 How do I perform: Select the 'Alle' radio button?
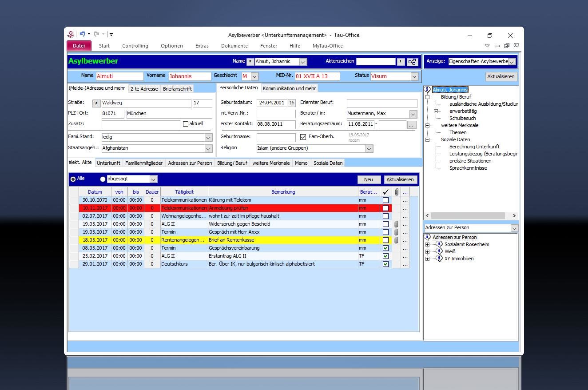[x=73, y=179]
